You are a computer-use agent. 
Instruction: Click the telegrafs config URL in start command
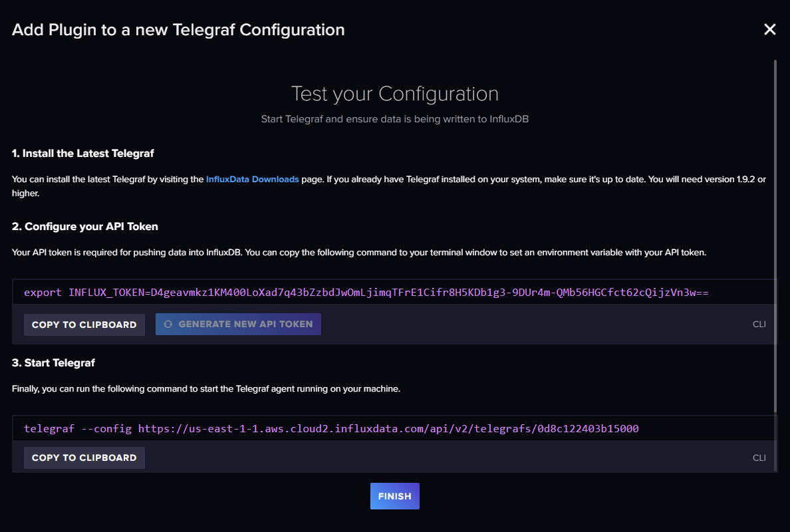pos(388,429)
